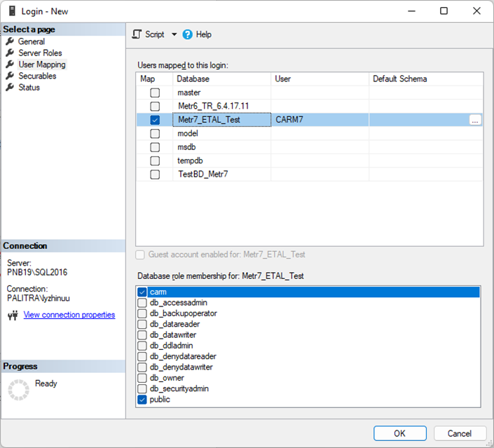Click the wrench icon beside Securables

[x=10, y=76]
